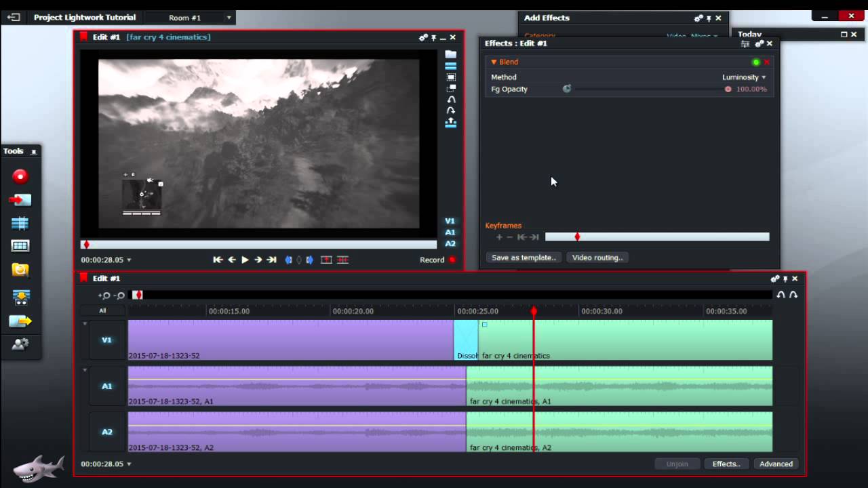Screen dimensions: 868x488
Task: Toggle the V1 track in the viewer
Action: click(x=450, y=221)
